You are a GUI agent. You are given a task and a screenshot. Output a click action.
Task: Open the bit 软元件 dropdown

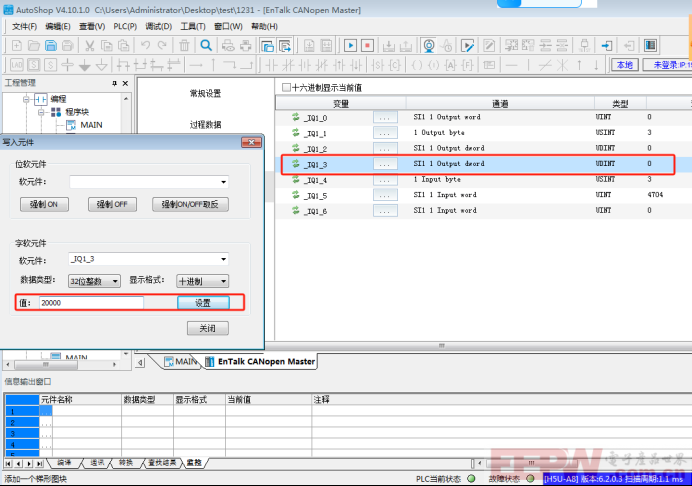tap(223, 182)
